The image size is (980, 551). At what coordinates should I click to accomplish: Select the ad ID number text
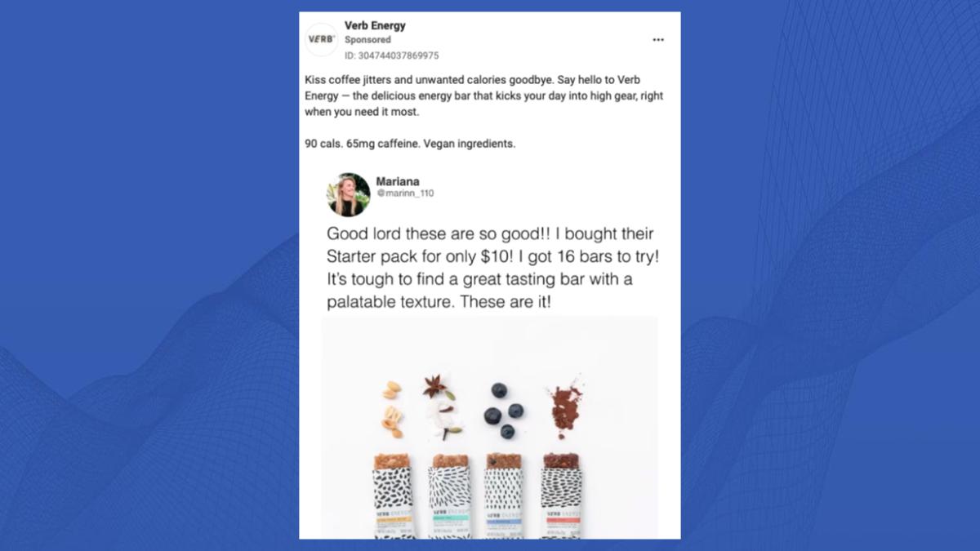pos(392,56)
